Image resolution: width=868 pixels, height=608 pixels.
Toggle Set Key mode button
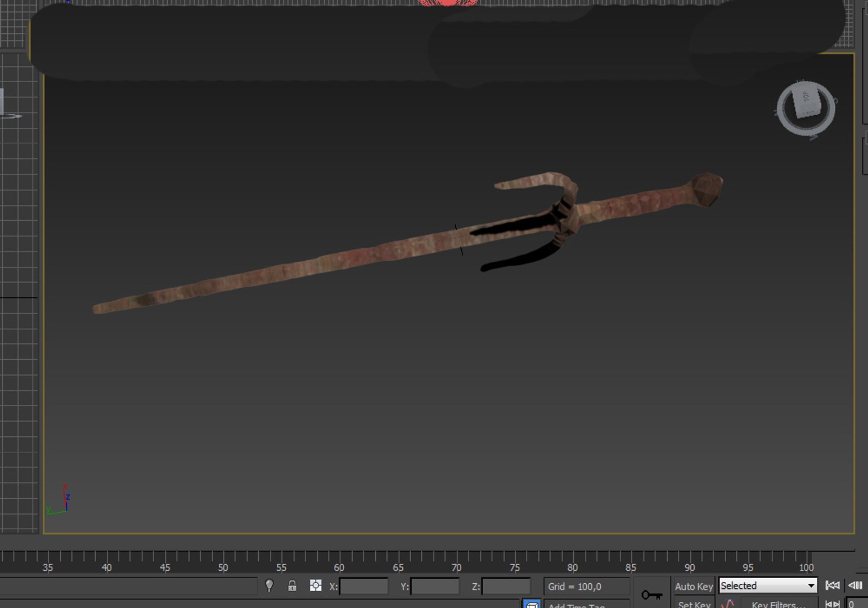[x=694, y=603]
